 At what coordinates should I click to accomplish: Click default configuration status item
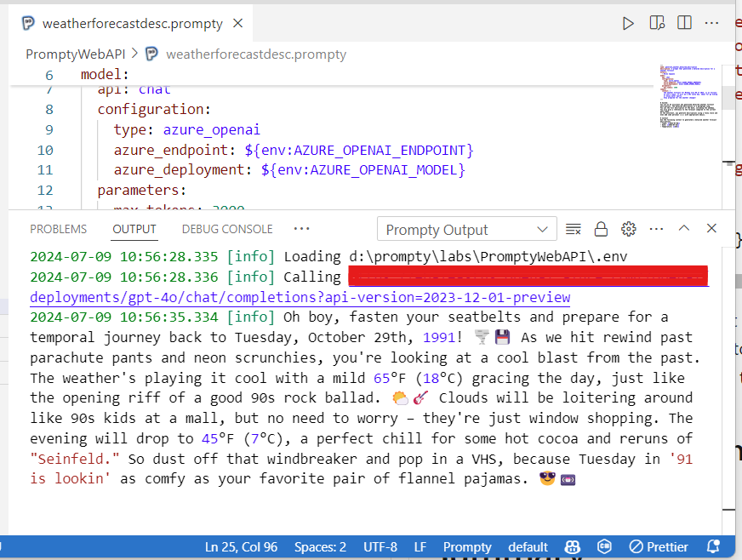point(528,547)
